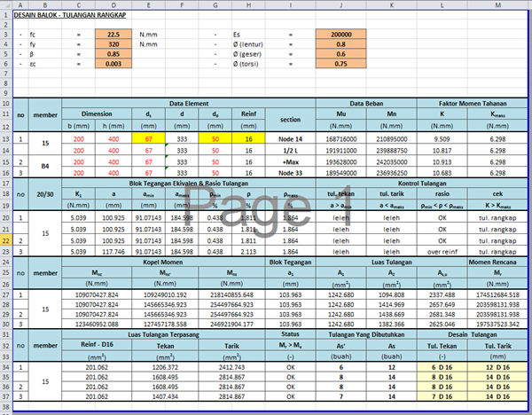Click Mu value 189549000
532x415 pixels.
click(x=341, y=173)
